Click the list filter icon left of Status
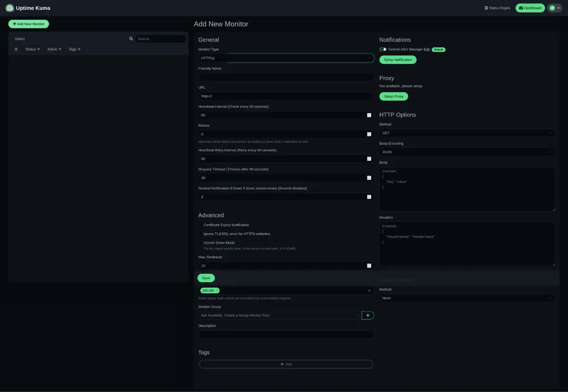 16,49
